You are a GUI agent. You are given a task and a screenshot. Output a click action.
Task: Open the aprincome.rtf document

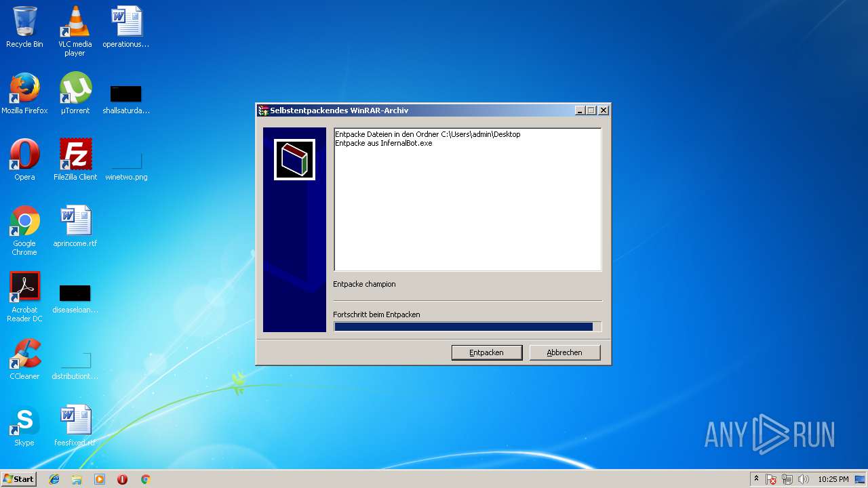pyautogui.click(x=75, y=226)
